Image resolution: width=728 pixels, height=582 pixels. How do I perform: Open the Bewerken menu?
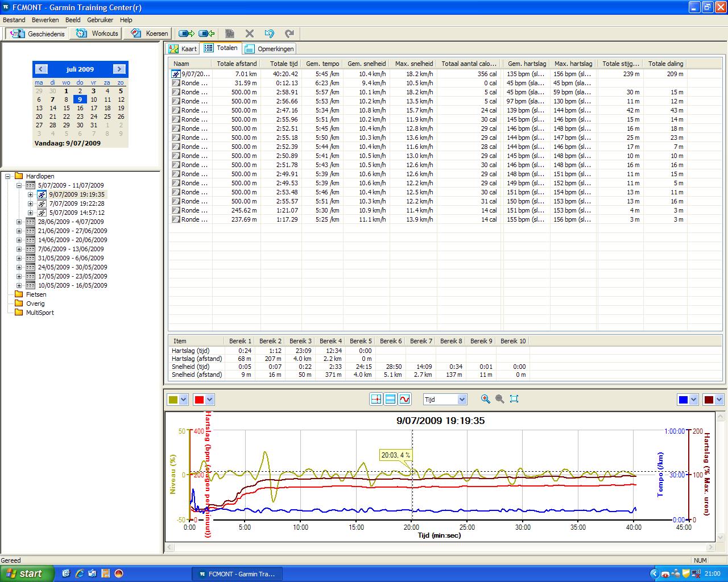(x=45, y=20)
